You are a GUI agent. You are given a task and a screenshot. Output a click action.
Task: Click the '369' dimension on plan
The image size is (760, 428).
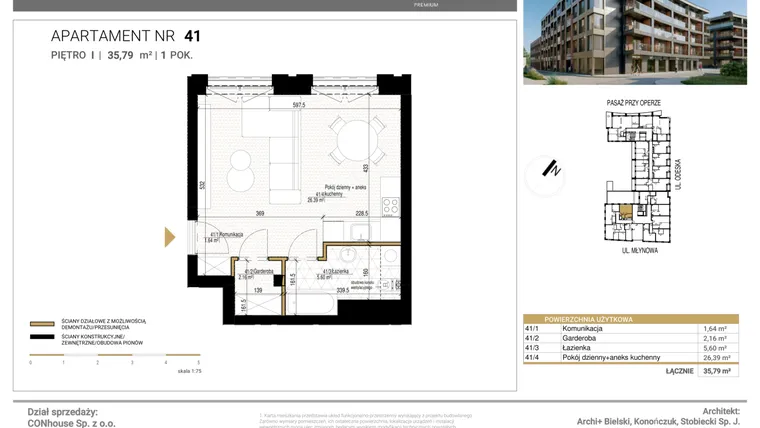click(260, 213)
